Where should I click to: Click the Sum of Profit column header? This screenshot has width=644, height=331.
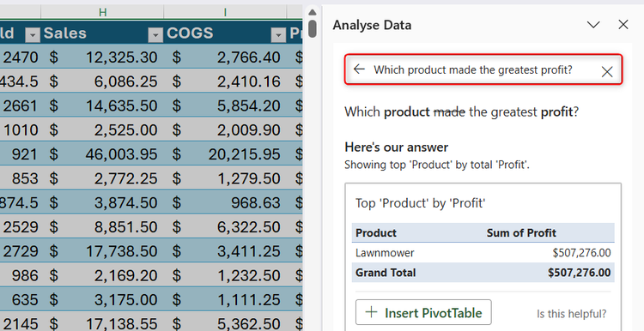pyautogui.click(x=521, y=232)
